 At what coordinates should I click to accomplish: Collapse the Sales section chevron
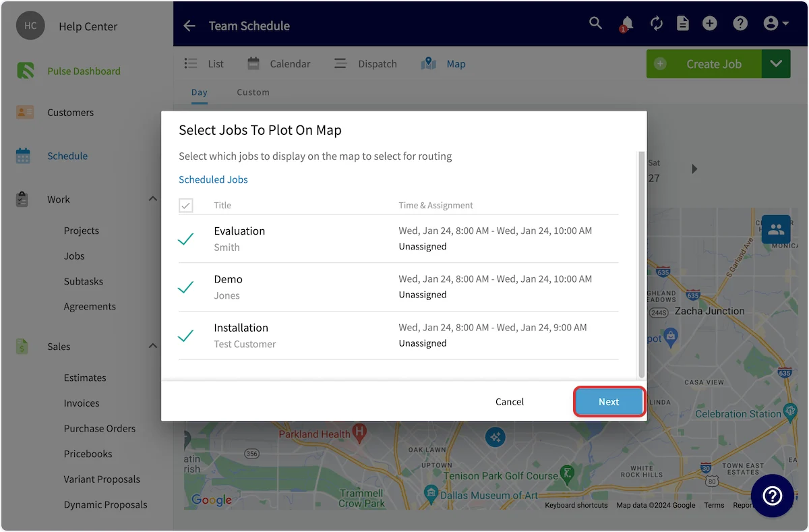click(x=152, y=346)
